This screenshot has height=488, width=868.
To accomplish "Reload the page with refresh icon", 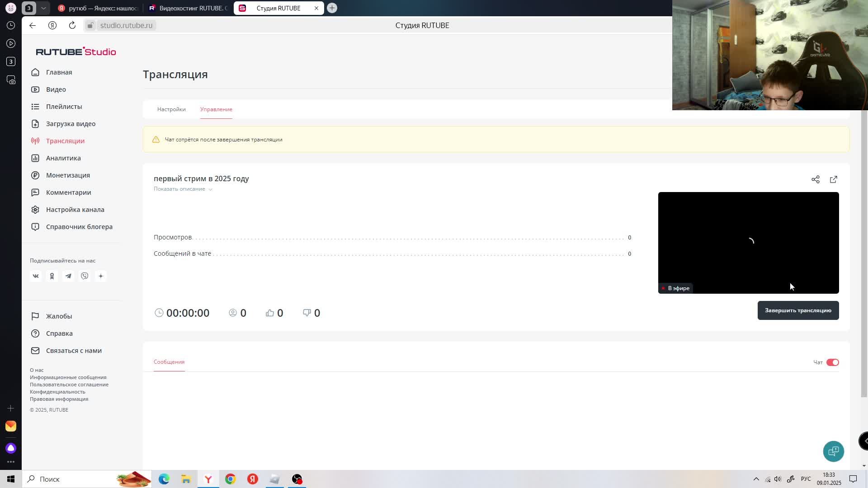I will (x=72, y=25).
